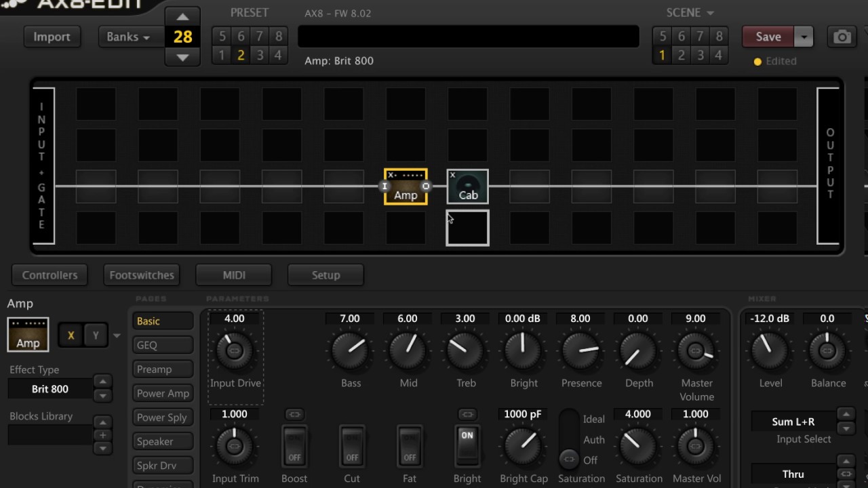Click the mixer Level knob
This screenshot has height=488, width=868.
tap(770, 350)
